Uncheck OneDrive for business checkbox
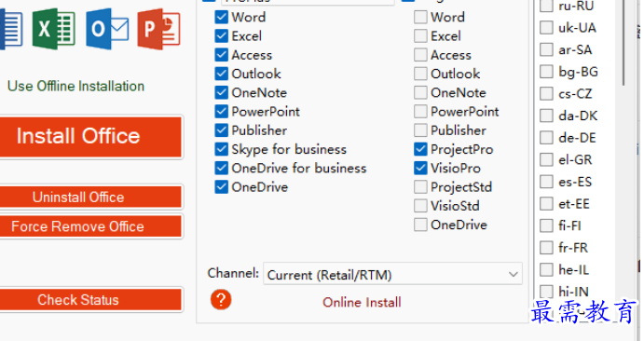The height and width of the screenshot is (341, 644). pyautogui.click(x=221, y=169)
